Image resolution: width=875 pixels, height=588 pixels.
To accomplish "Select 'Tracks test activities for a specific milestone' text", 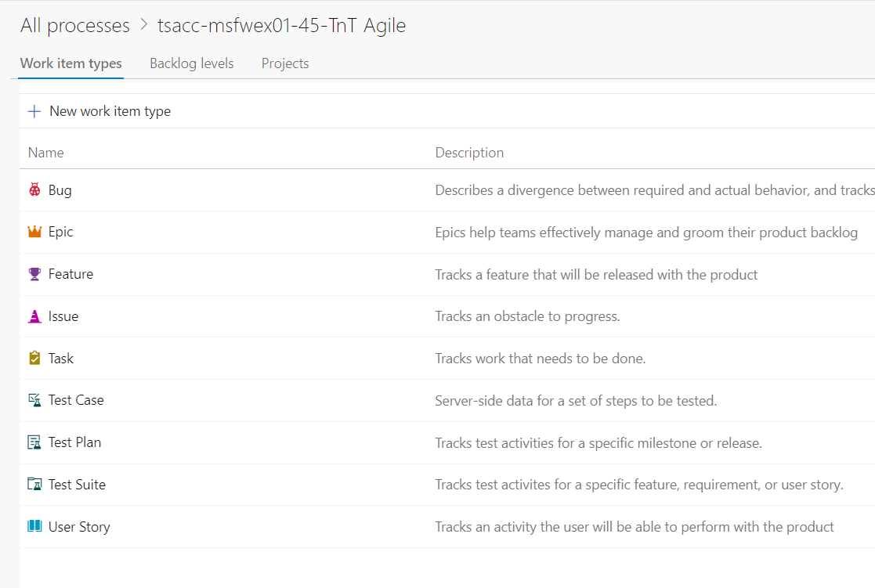I will [598, 443].
